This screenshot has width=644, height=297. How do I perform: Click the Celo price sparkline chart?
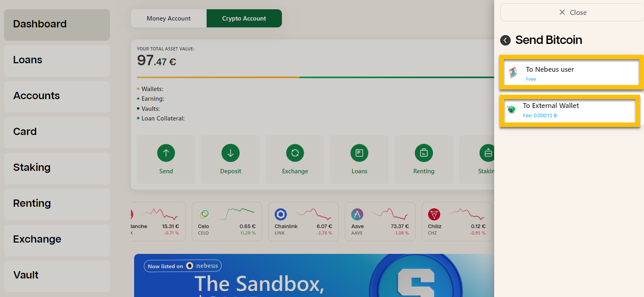coord(236,214)
